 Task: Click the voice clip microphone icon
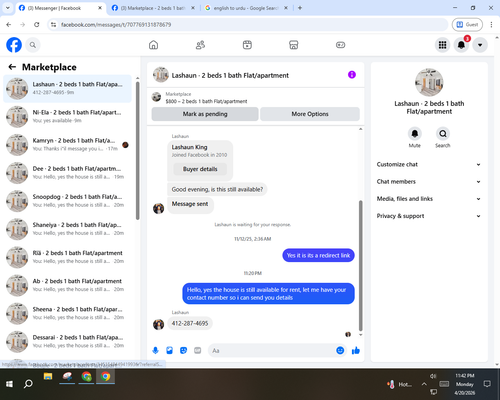click(x=155, y=350)
